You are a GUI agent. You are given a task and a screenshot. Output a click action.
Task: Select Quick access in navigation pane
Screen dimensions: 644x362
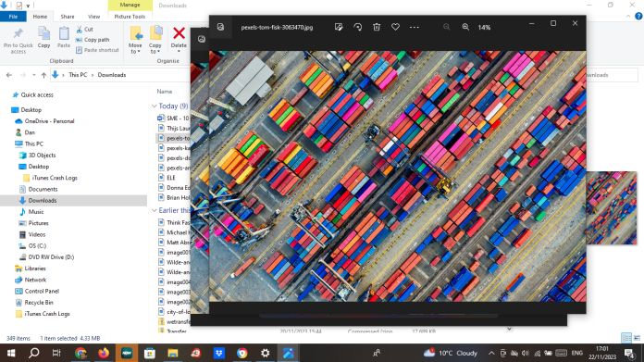[37, 95]
